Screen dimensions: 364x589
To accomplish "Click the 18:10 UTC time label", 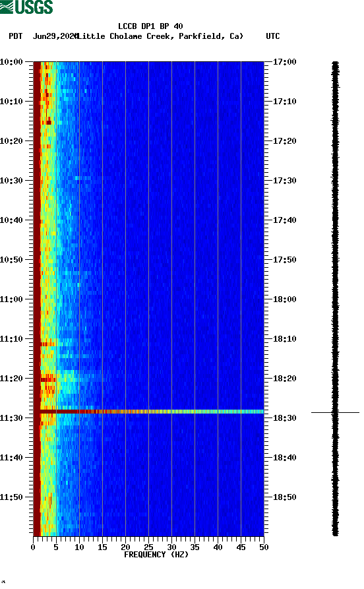I will (285, 339).
